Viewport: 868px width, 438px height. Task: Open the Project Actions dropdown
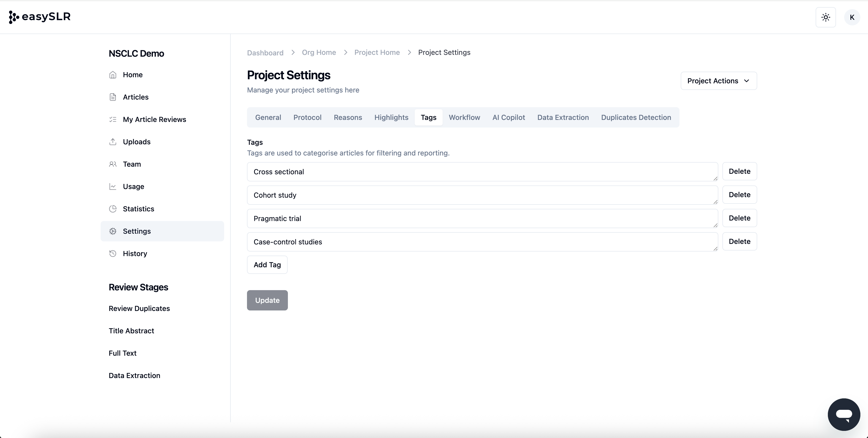click(x=719, y=81)
